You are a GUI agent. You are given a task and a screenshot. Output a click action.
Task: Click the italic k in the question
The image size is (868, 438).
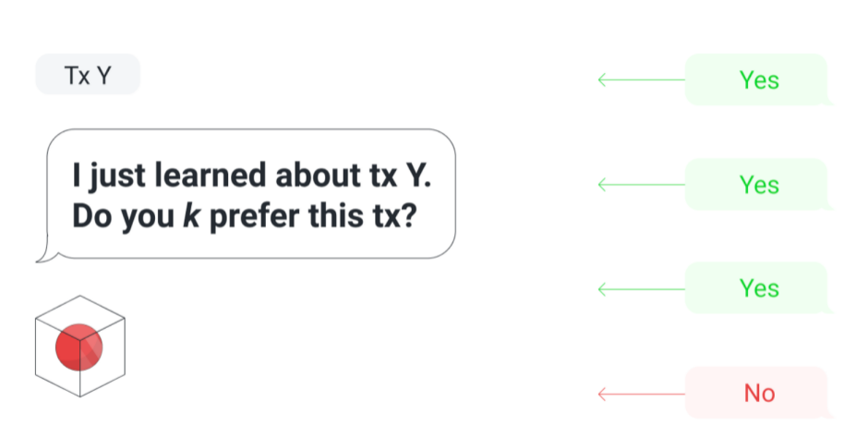pyautogui.click(x=191, y=216)
